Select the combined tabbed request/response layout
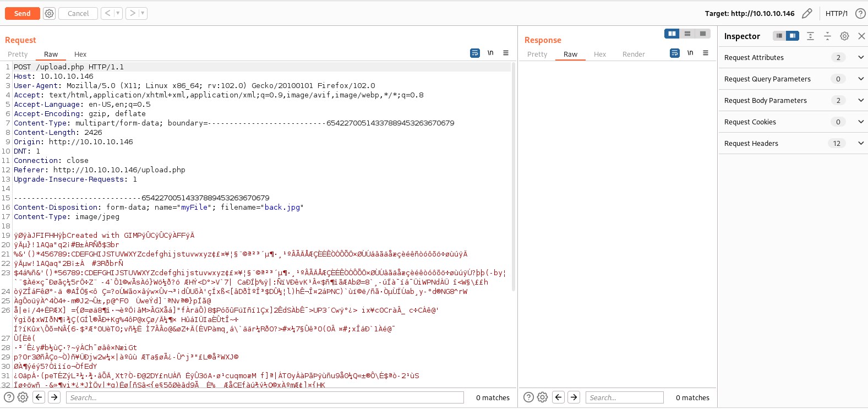Image resolution: width=868 pixels, height=409 pixels. coord(703,34)
